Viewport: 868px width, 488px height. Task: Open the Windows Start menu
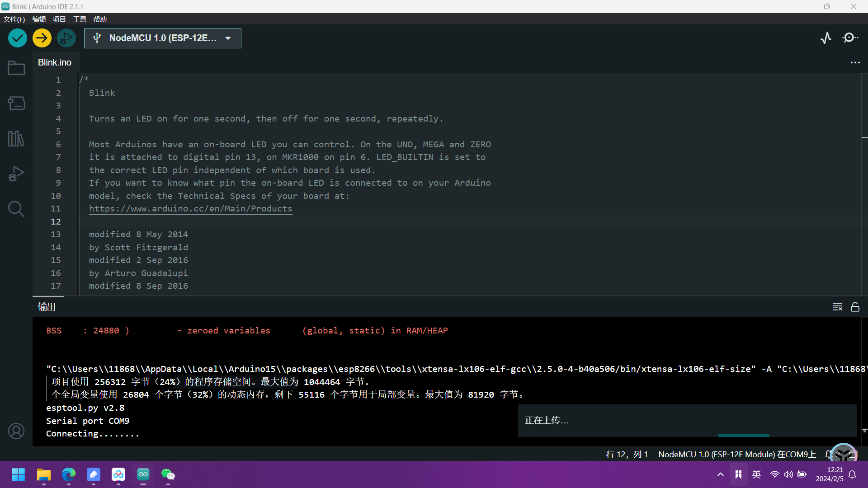pos(18,474)
